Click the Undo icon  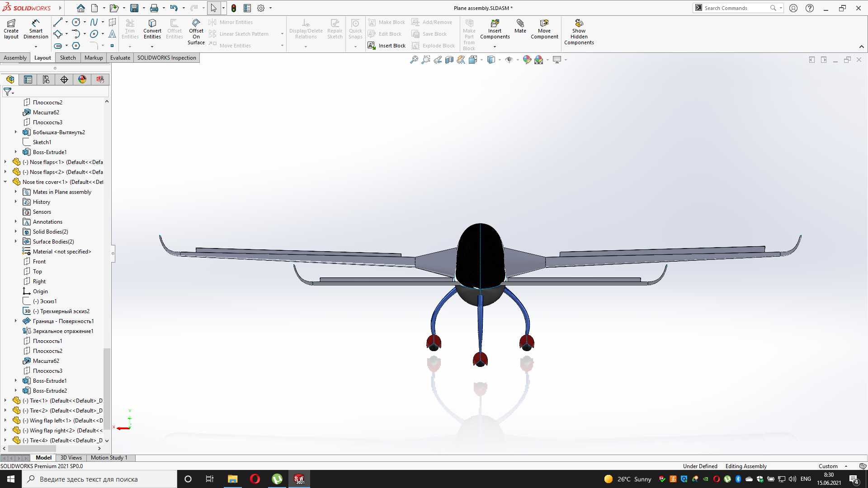point(174,8)
